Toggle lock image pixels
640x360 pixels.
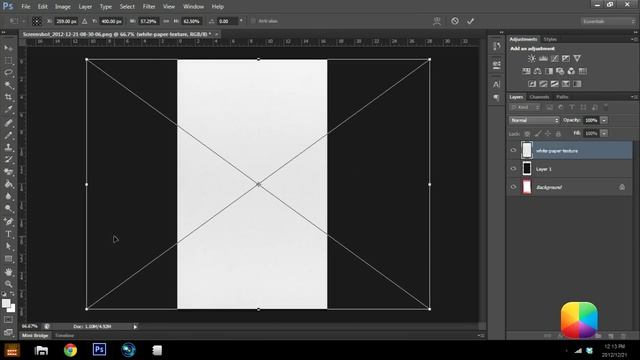pos(538,133)
